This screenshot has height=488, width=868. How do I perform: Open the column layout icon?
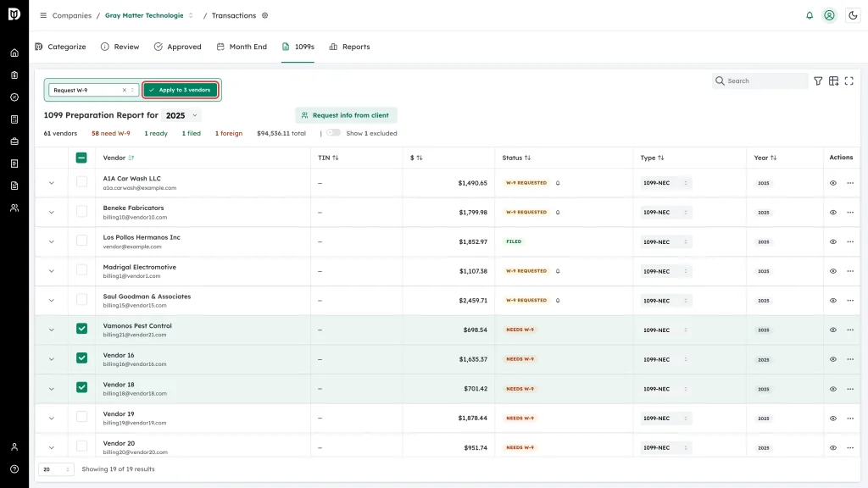(x=834, y=80)
